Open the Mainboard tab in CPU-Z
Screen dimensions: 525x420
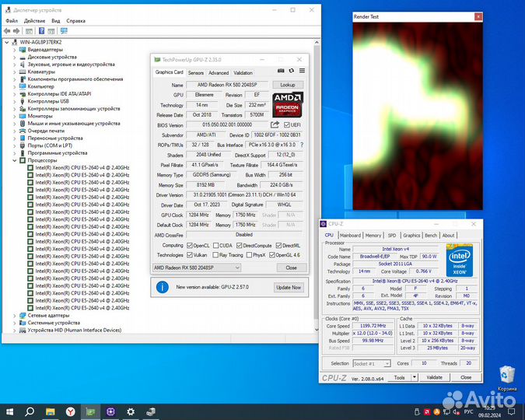click(x=350, y=235)
